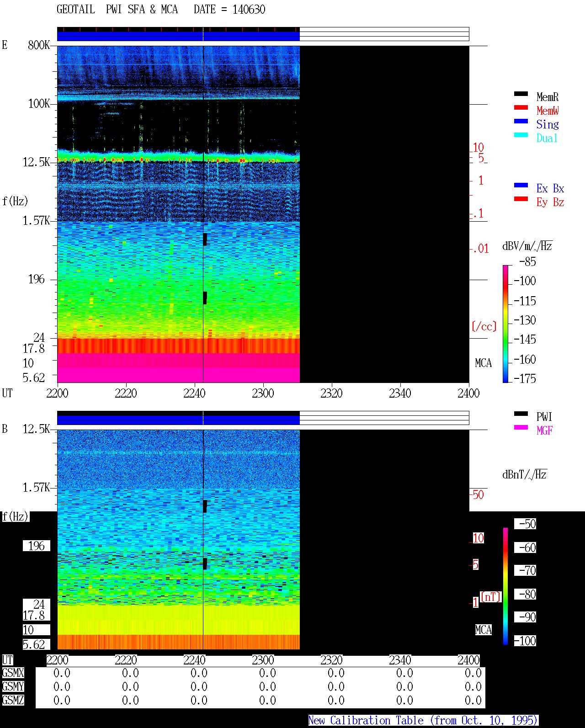Select the B magnetic field spectrogram plot

coord(263,540)
